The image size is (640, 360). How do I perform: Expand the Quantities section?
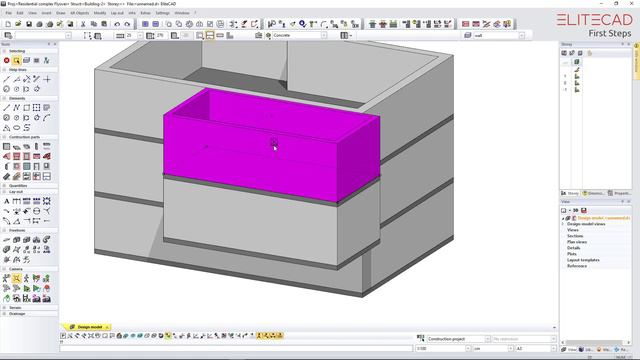pyautogui.click(x=4, y=186)
